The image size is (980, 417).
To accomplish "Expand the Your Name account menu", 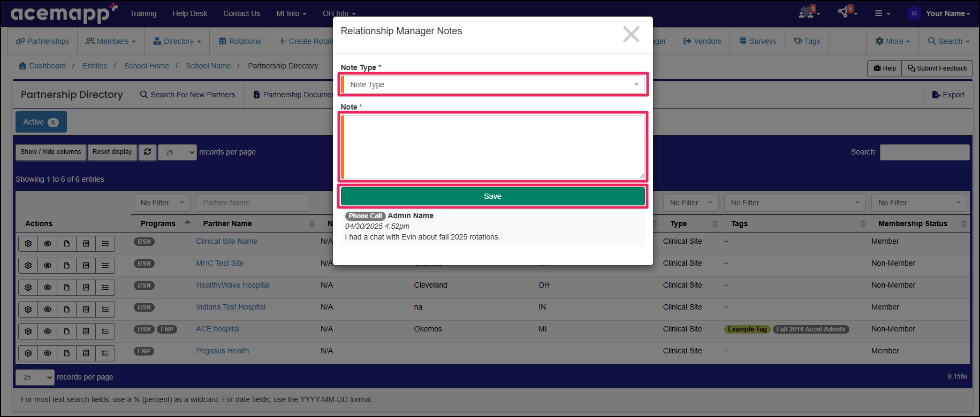I will [x=948, y=13].
